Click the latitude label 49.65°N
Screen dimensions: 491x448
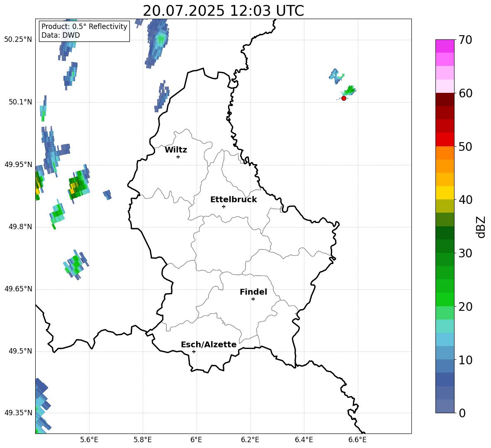coord(18,289)
